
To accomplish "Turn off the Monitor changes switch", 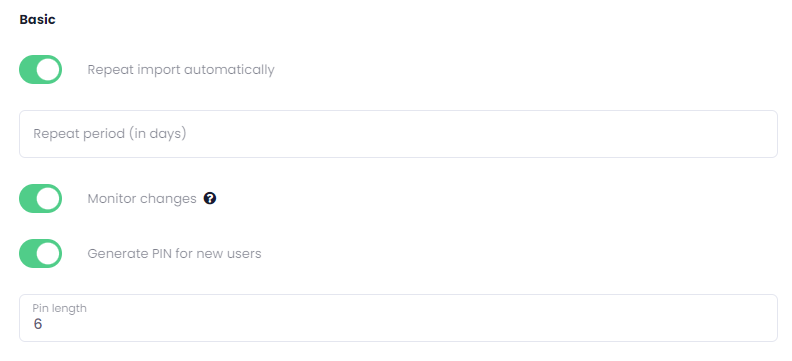I will 40,198.
